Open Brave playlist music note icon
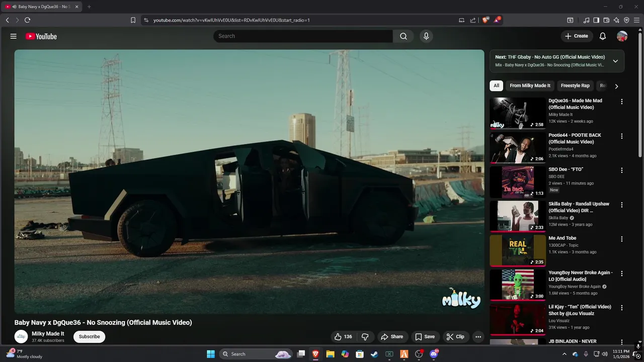Image resolution: width=644 pixels, height=362 pixels. 586,20
